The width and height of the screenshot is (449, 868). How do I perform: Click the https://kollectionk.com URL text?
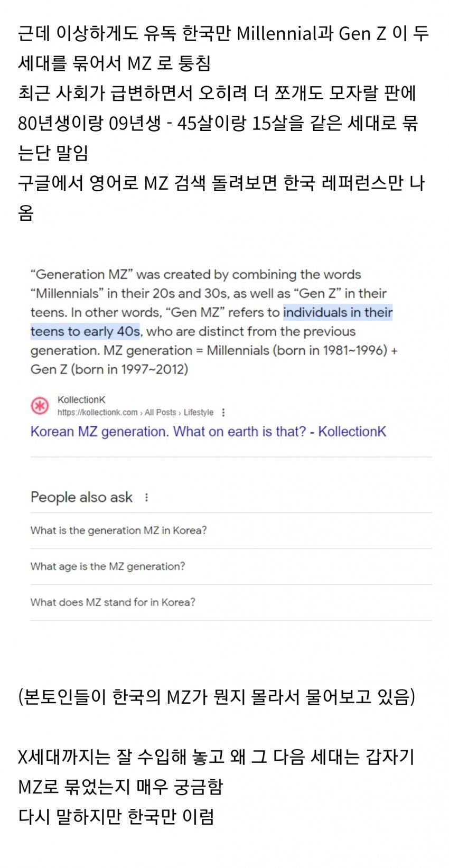(x=98, y=413)
